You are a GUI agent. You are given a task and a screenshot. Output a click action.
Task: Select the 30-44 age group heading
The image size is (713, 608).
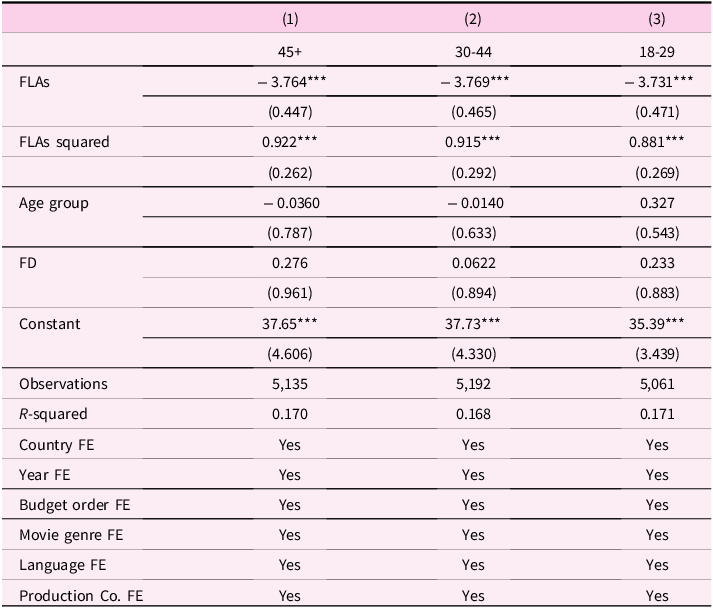[x=473, y=52]
